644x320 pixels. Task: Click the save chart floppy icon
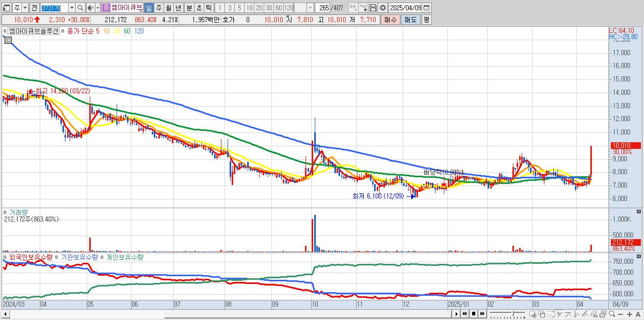coord(373,8)
